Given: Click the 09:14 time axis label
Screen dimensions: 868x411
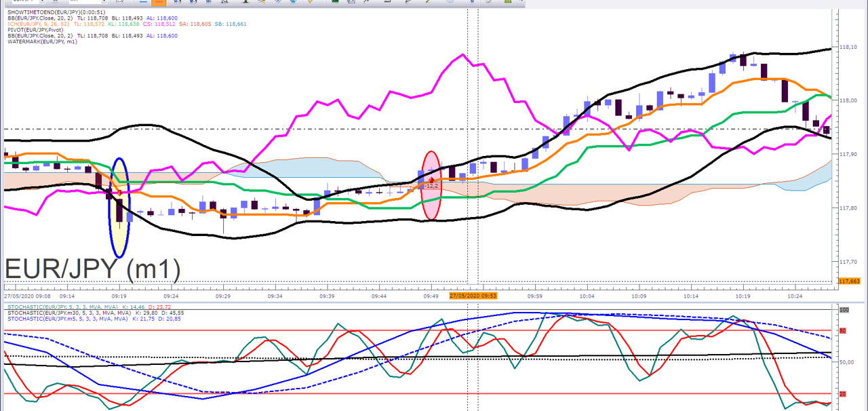Looking at the screenshot, I should (x=67, y=296).
